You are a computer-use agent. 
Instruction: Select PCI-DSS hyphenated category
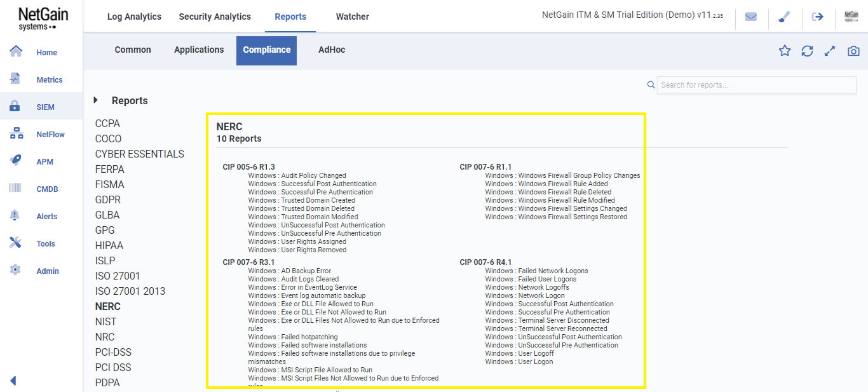114,352
